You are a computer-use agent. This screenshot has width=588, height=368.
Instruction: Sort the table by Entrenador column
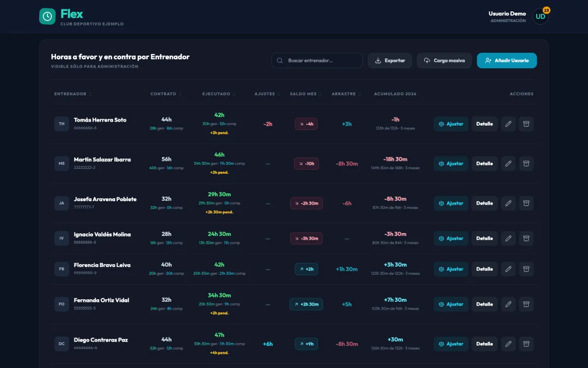point(73,94)
